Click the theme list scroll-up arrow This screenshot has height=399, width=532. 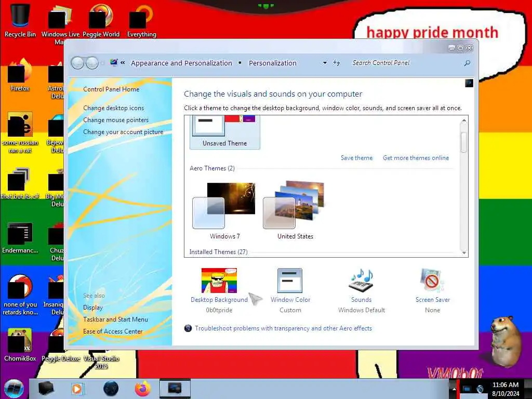pos(464,121)
